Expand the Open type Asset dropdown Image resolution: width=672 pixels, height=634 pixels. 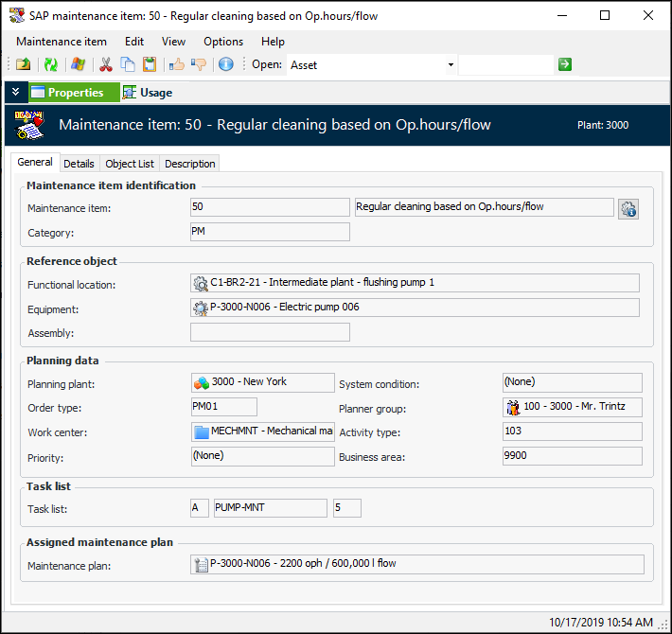451,65
